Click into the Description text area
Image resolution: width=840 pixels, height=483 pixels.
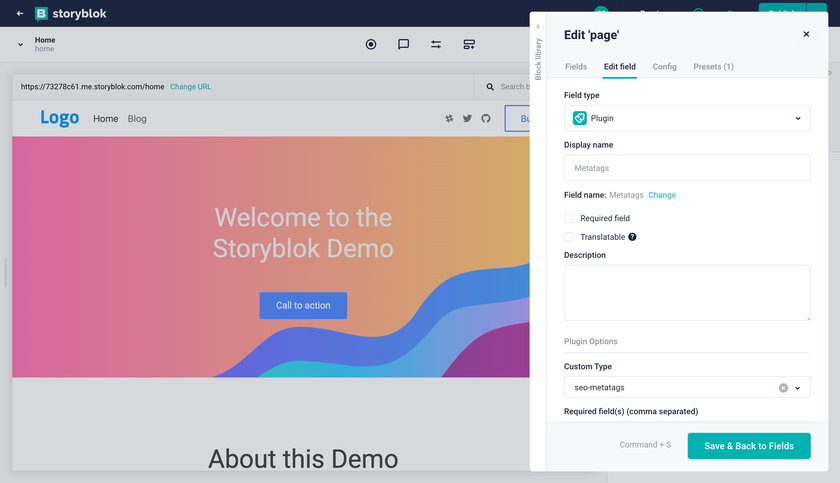687,293
